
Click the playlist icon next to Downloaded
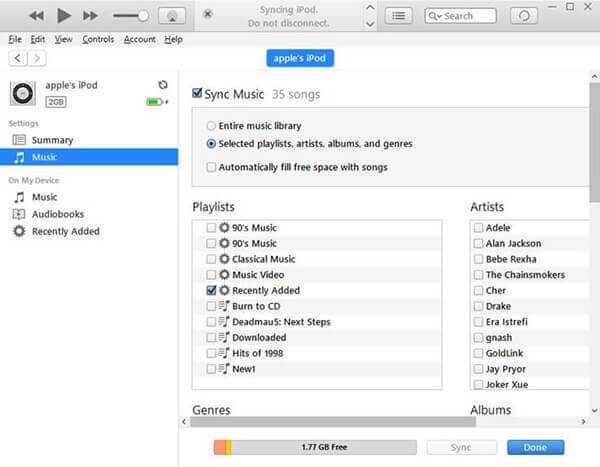coord(224,337)
